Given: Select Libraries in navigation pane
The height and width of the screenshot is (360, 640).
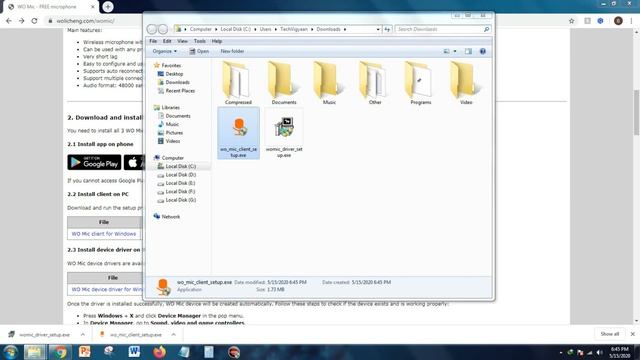Looking at the screenshot, I should [x=167, y=107].
